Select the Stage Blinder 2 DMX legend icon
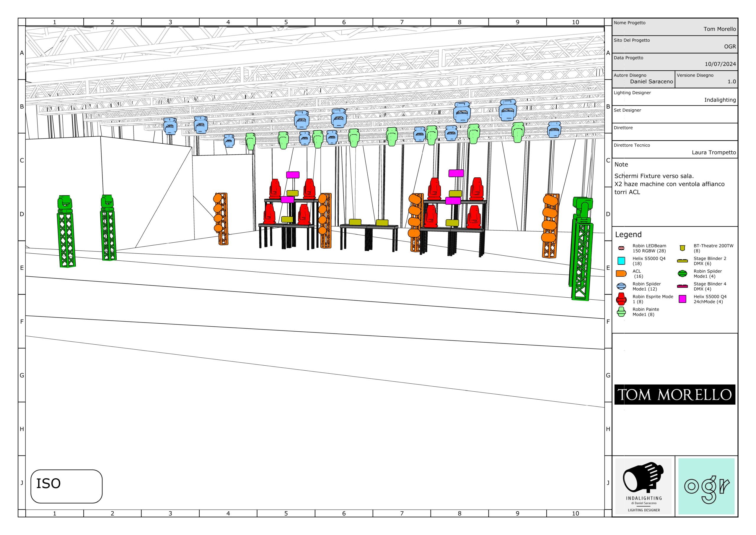This screenshot has height=535, width=756. tap(682, 261)
